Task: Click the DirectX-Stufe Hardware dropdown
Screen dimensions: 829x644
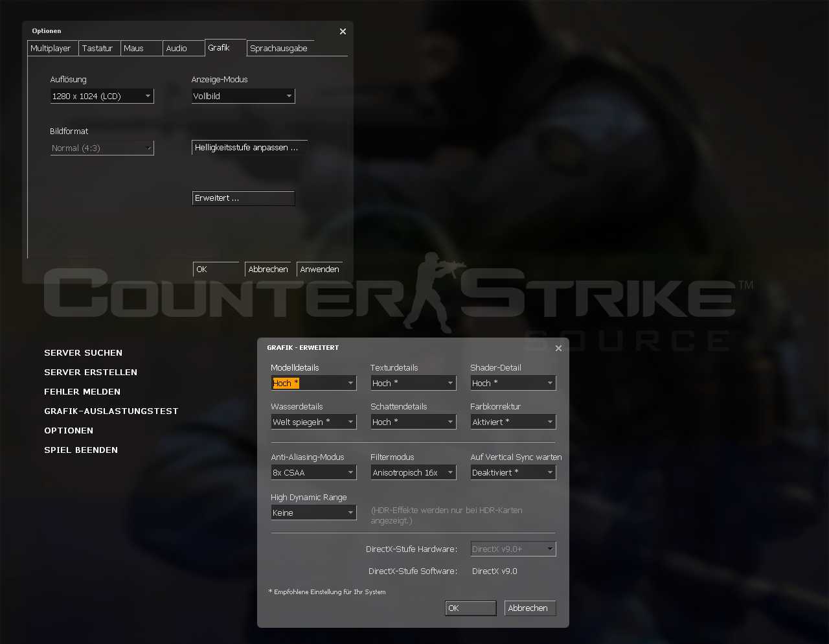Action: point(513,549)
